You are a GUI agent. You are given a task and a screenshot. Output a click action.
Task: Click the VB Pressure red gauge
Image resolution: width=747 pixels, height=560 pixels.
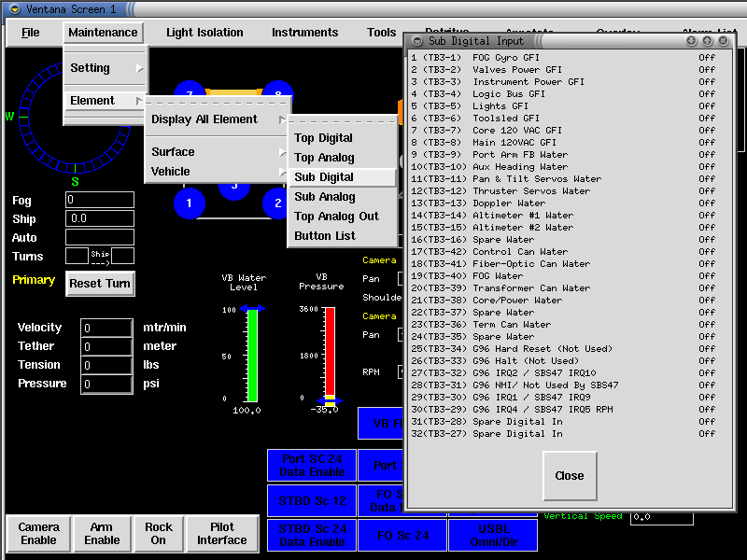pyautogui.click(x=330, y=354)
